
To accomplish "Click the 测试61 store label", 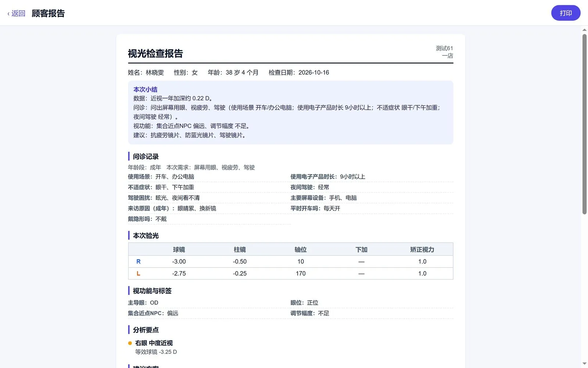I will 444,48.
